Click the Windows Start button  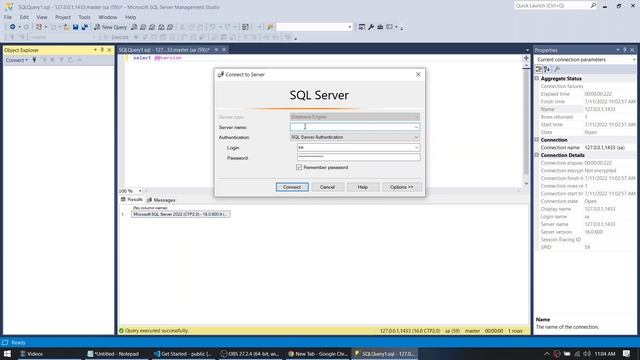coord(7,354)
